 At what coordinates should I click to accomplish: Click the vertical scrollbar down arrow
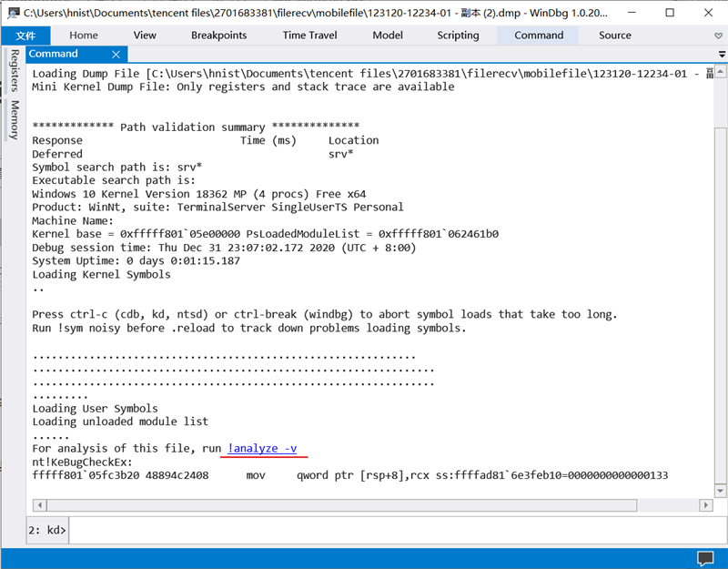pyautogui.click(x=720, y=491)
